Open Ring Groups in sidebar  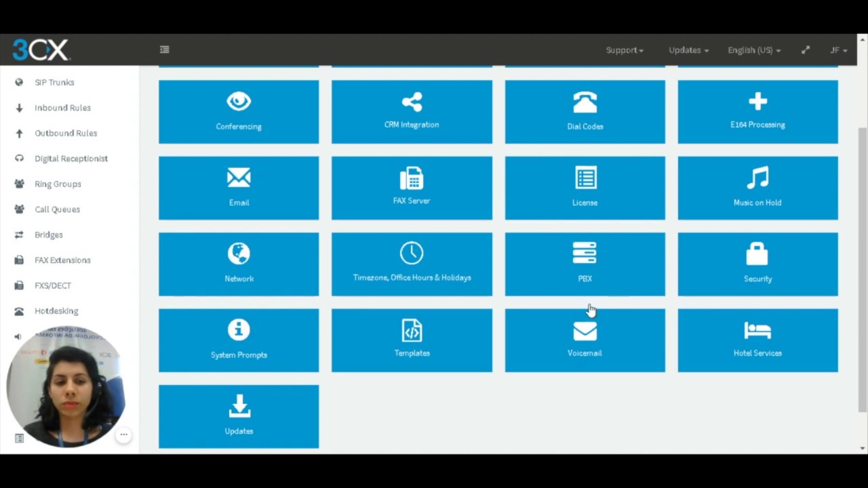[58, 184]
